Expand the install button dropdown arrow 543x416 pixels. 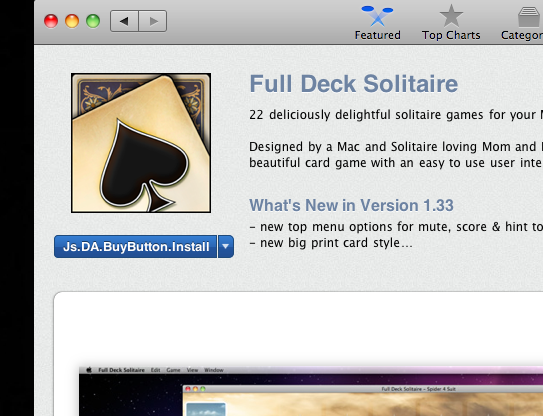226,247
